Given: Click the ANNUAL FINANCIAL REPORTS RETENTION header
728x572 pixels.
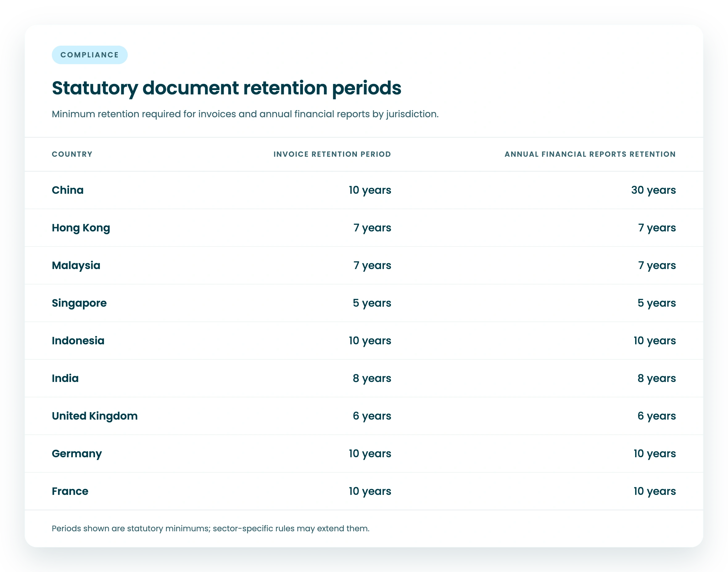Looking at the screenshot, I should coord(590,154).
